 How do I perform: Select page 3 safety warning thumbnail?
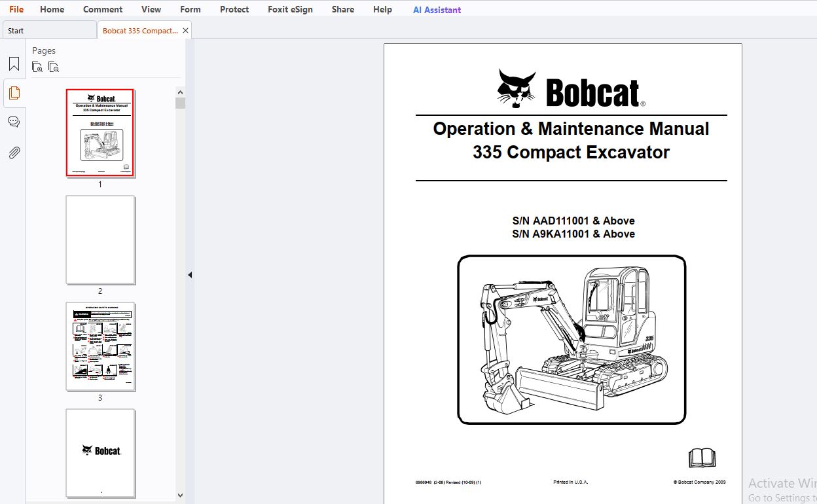pos(100,346)
